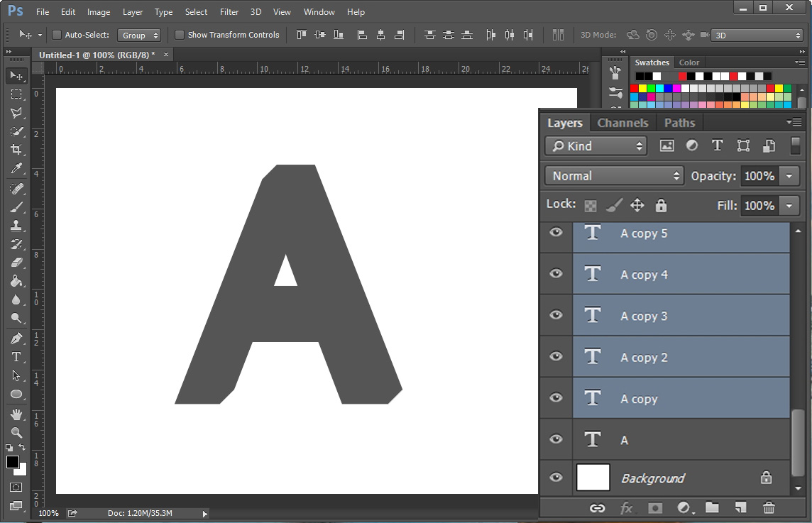This screenshot has height=523, width=812.
Task: Select the Crop tool
Action: pyautogui.click(x=16, y=150)
